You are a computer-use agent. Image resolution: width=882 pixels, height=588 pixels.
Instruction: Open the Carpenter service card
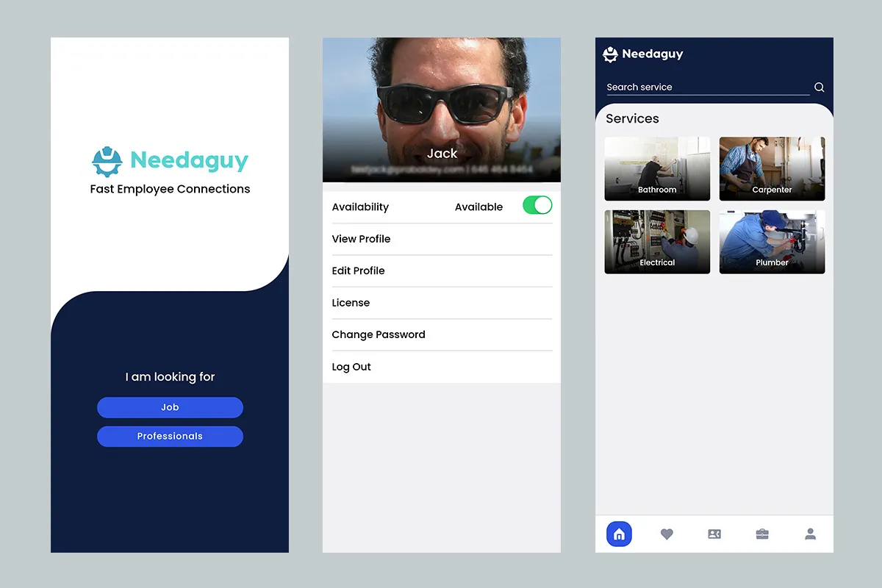(x=772, y=168)
